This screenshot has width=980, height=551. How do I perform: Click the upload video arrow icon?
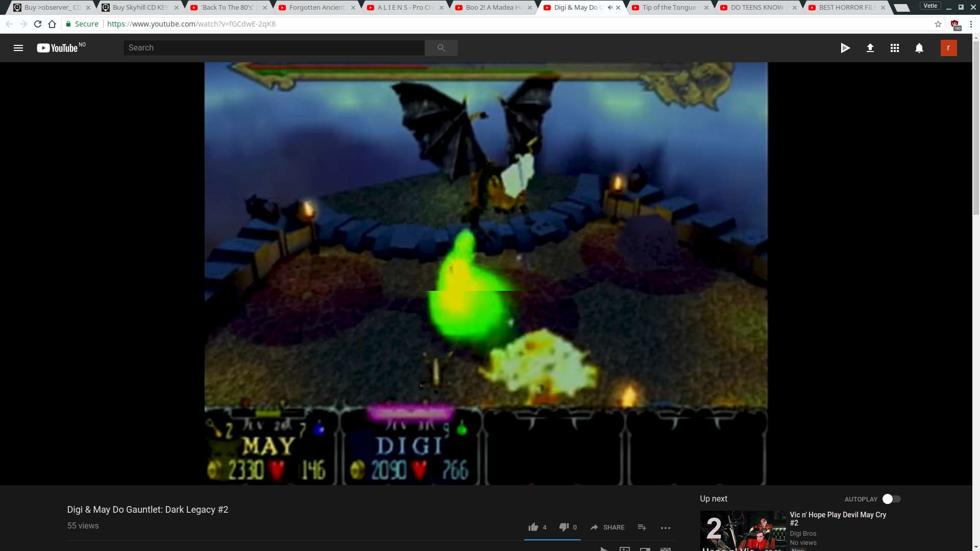(x=870, y=48)
